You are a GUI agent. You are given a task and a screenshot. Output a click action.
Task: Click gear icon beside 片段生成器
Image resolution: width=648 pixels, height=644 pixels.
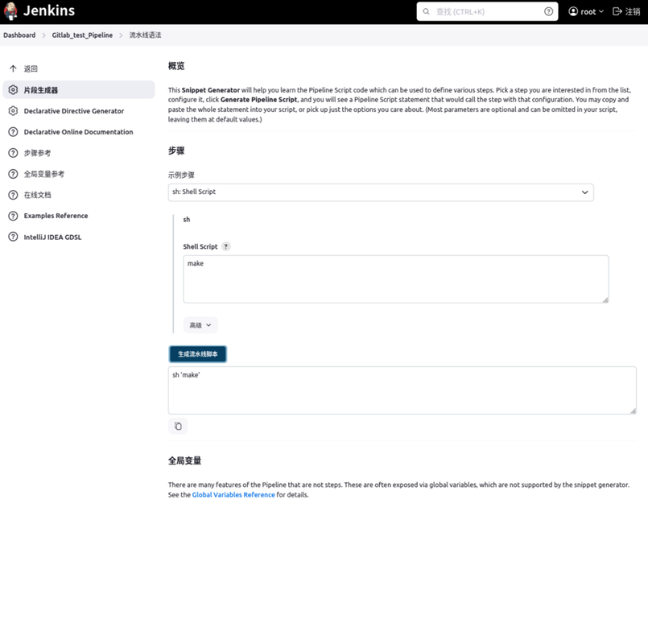(x=13, y=89)
